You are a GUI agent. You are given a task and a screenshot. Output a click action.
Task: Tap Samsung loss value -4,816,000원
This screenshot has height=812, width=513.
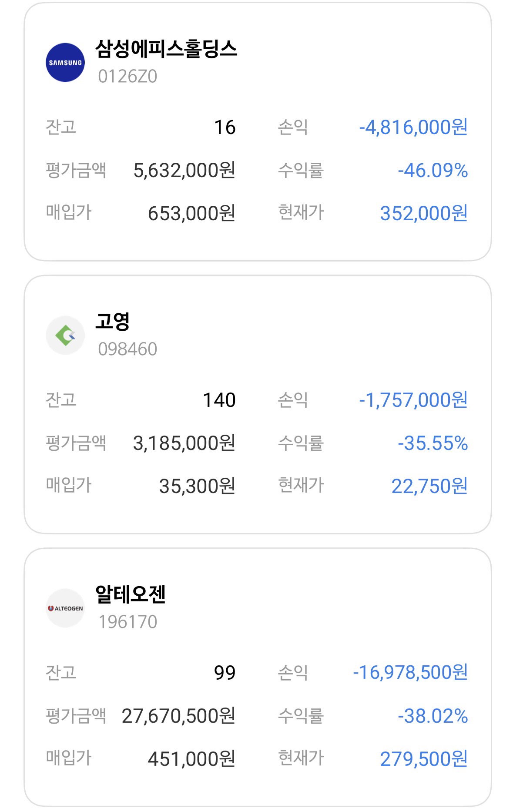pos(413,127)
